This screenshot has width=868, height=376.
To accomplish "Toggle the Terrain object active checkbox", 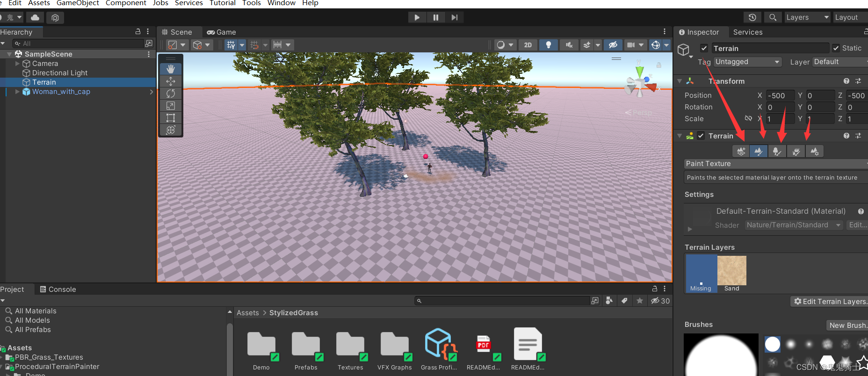I will [x=704, y=48].
